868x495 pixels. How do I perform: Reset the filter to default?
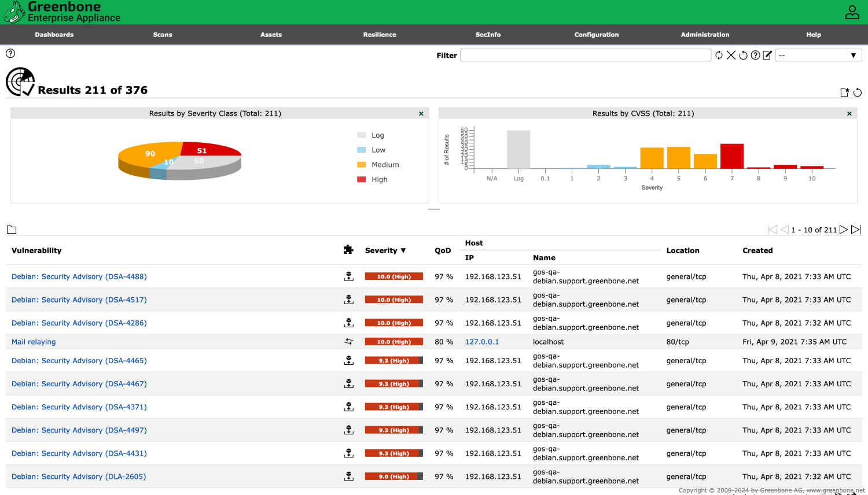coord(744,55)
